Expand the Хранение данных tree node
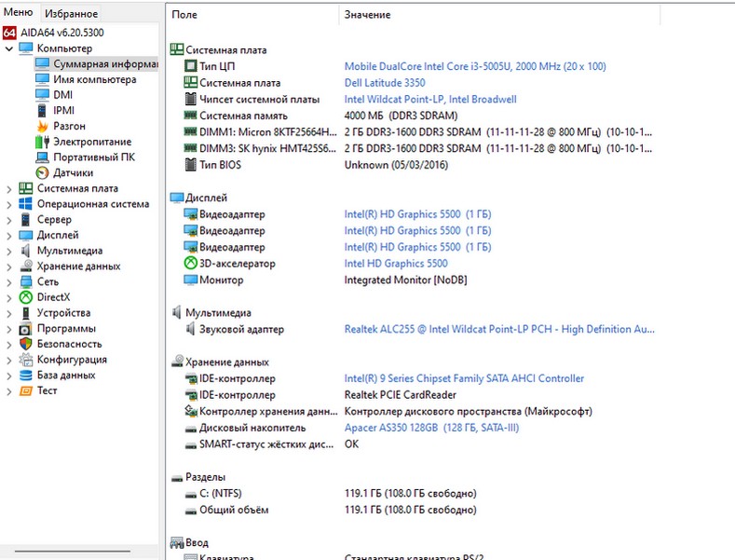Viewport: 735px width, 560px height. [9, 266]
